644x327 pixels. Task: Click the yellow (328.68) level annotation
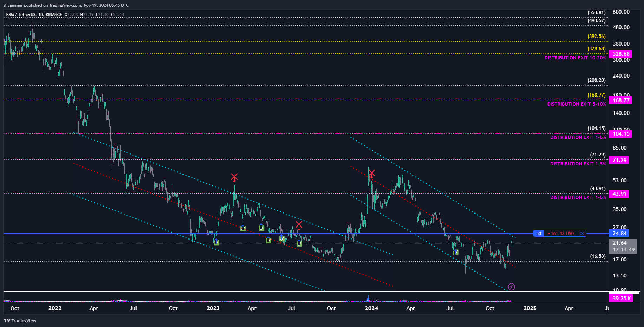click(597, 49)
